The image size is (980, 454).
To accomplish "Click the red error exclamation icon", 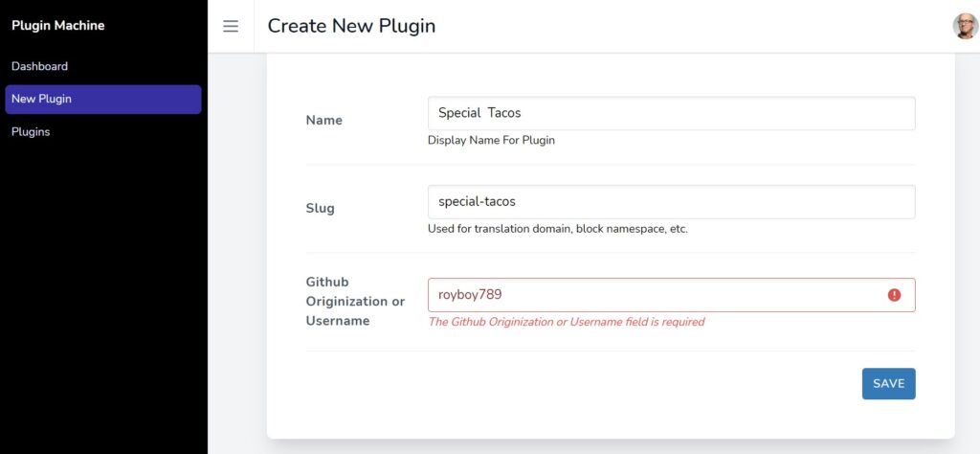I will click(895, 295).
